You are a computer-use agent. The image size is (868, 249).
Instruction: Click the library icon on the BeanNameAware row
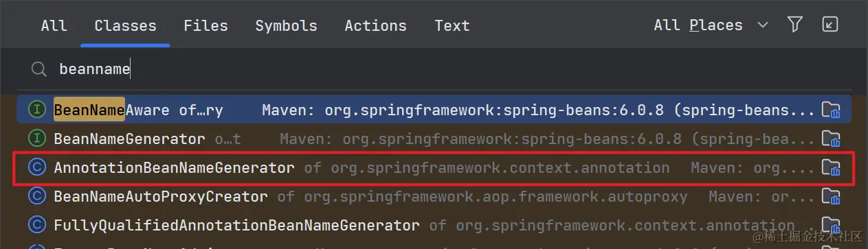point(832,110)
